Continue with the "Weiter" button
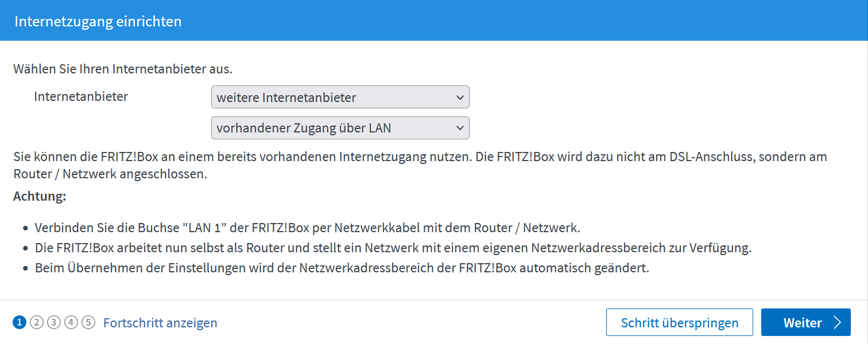Viewport: 868px width, 344px height. click(805, 323)
